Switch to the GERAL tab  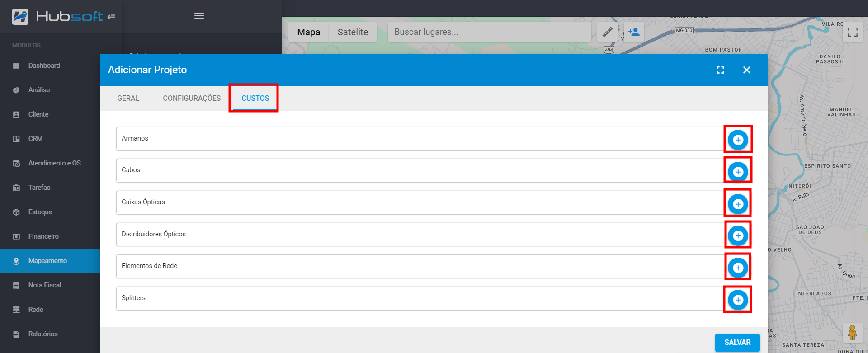pyautogui.click(x=128, y=99)
